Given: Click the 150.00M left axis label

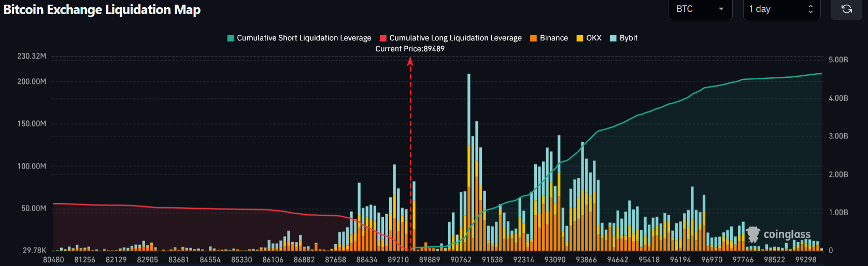Looking at the screenshot, I should click(x=32, y=123).
